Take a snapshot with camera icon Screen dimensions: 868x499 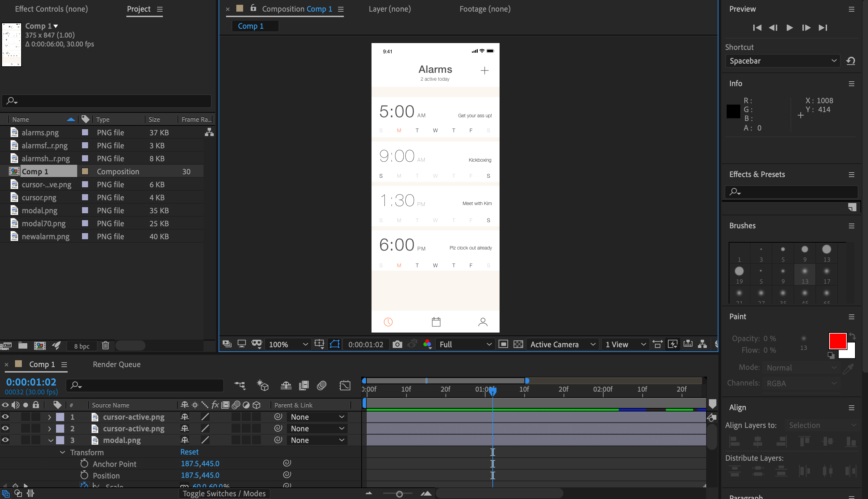397,344
